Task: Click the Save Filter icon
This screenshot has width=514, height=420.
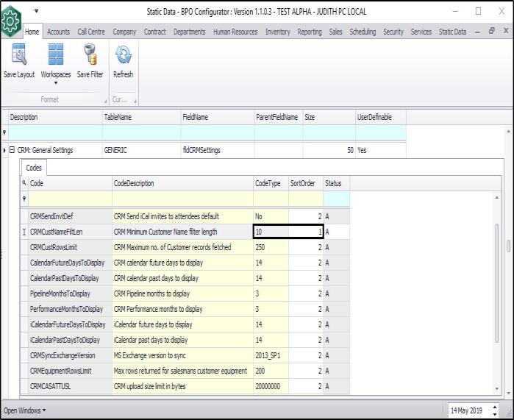Action: click(90, 57)
